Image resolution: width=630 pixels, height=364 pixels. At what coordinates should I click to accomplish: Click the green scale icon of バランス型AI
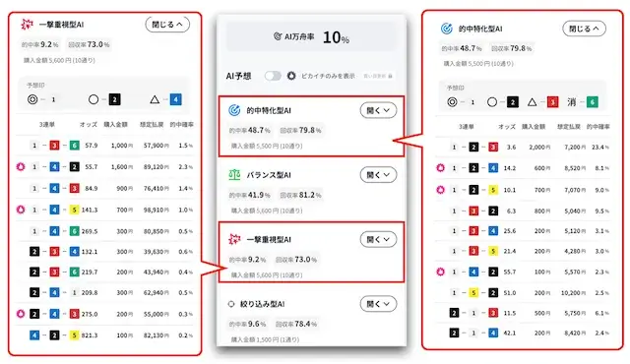click(x=234, y=174)
